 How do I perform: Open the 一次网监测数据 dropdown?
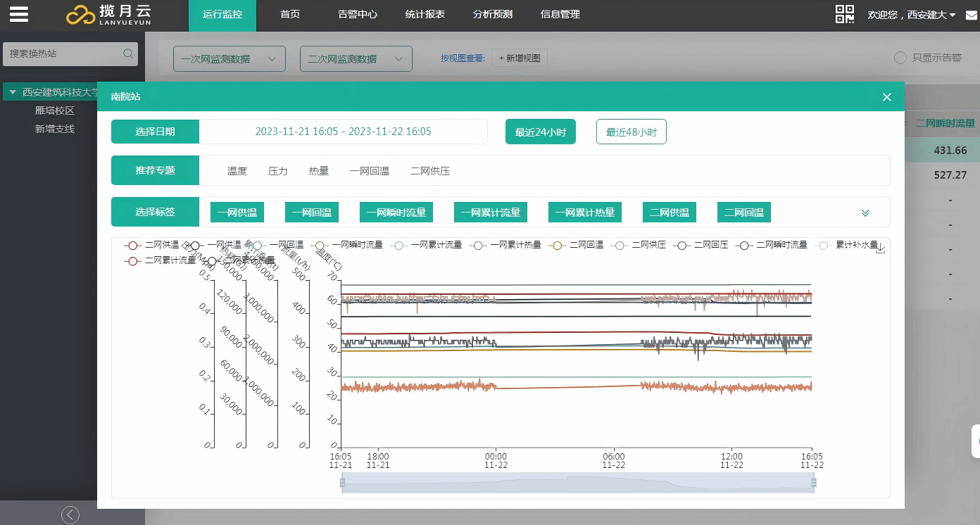point(229,59)
